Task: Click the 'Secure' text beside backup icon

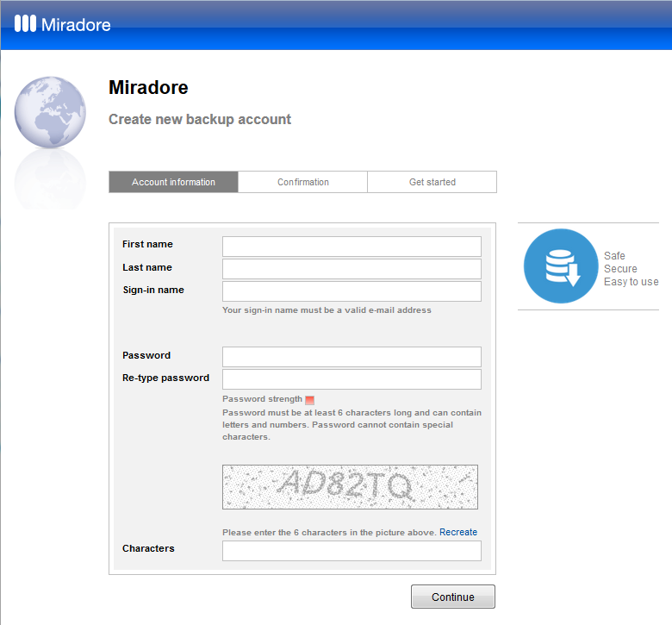Action: 620,268
